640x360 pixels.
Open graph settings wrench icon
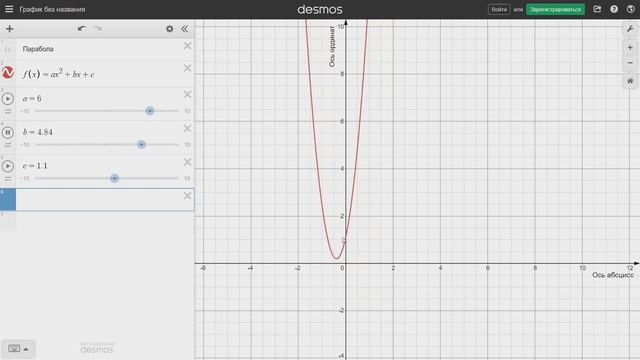tap(630, 29)
